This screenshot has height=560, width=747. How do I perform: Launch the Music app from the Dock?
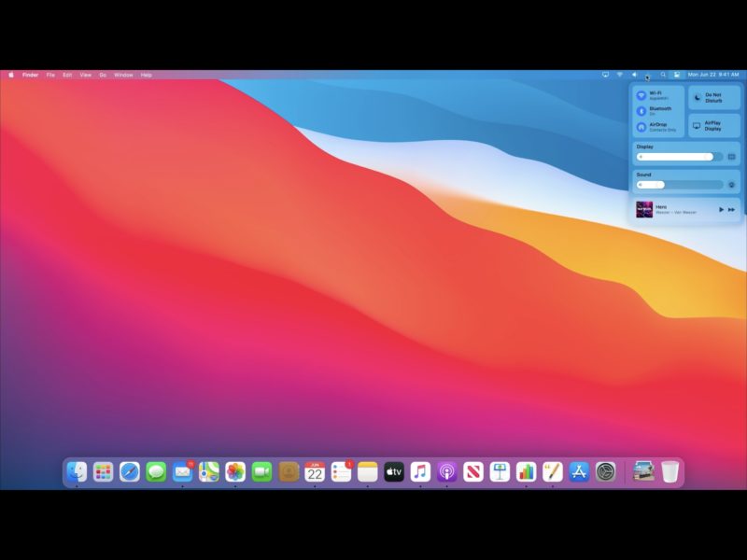[420, 472]
